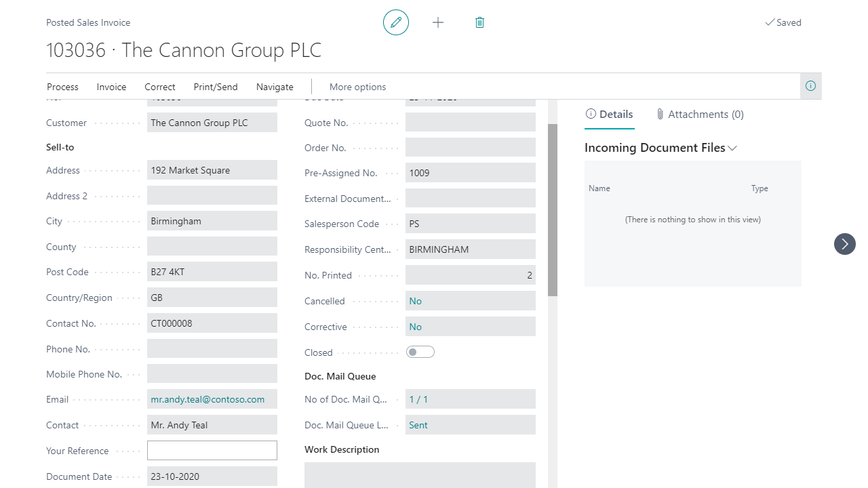Toggle the FactBox info pane icon

point(810,86)
